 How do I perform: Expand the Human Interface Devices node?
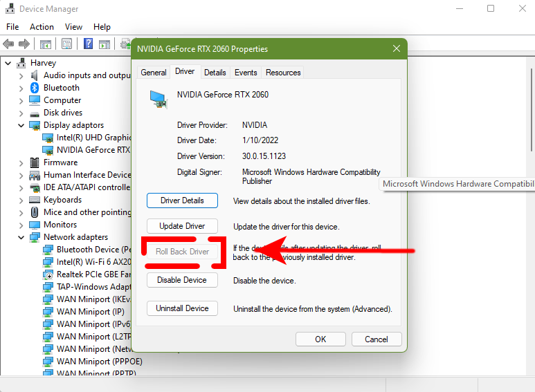point(21,176)
